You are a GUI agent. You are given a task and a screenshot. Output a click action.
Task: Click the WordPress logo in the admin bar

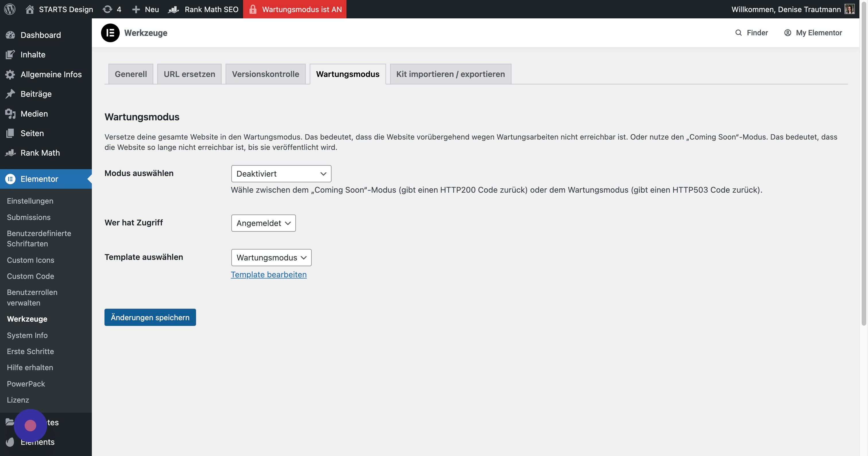[10, 9]
